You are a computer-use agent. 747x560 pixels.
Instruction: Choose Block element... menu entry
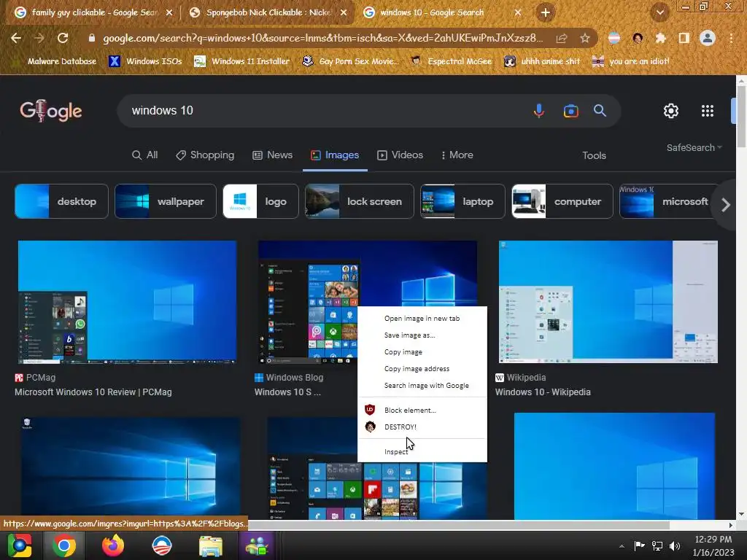click(422, 410)
